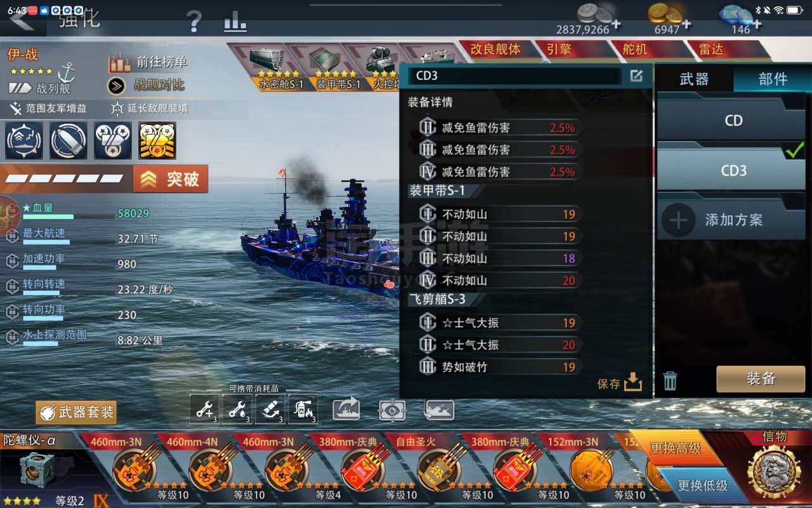Toggle the eye view icon
This screenshot has width=812, height=508.
tap(392, 410)
